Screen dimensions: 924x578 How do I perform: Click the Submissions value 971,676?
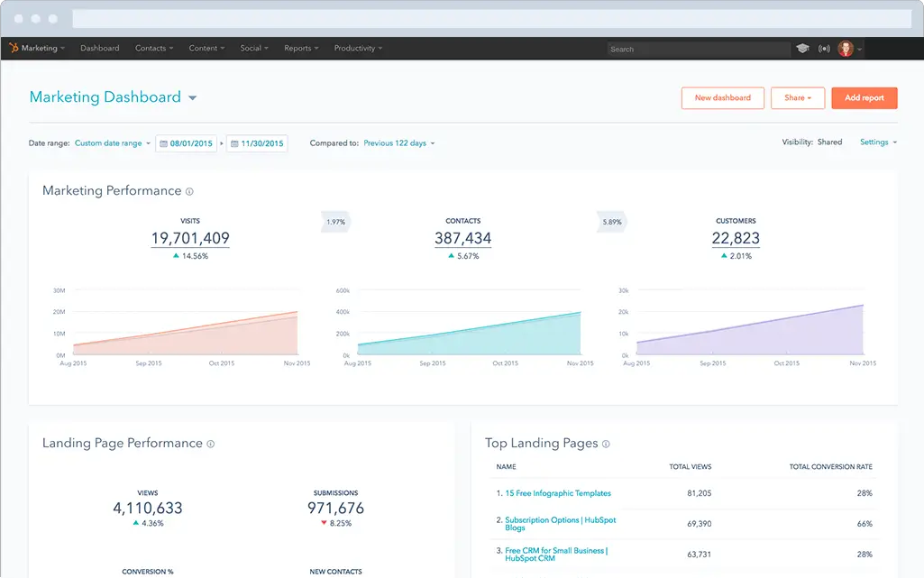[x=336, y=508]
